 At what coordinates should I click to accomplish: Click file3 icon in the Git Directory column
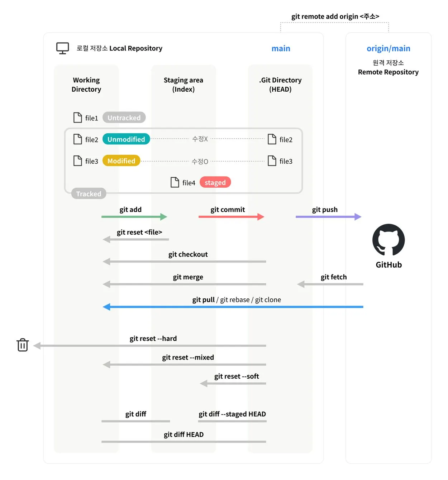272,161
